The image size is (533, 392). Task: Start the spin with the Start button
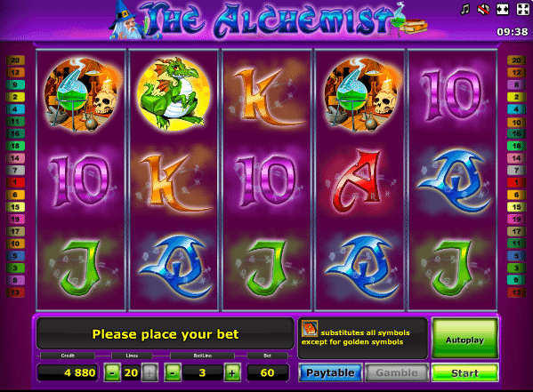click(464, 372)
